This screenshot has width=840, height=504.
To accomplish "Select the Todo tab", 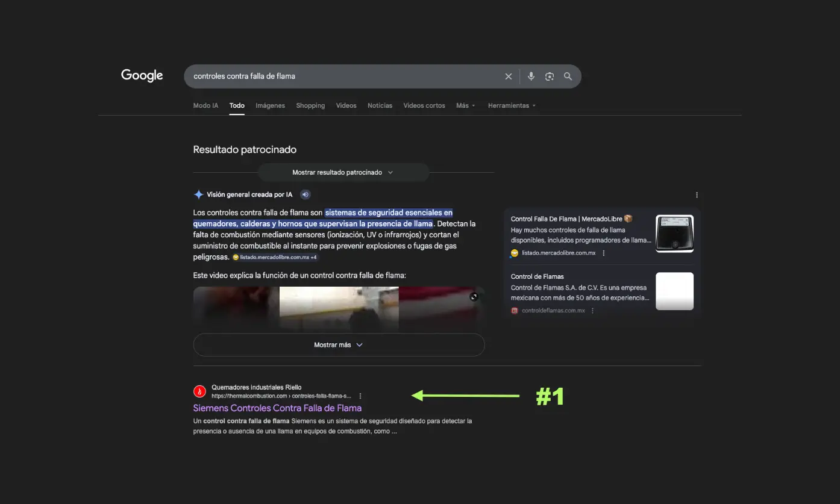I will coord(237,105).
